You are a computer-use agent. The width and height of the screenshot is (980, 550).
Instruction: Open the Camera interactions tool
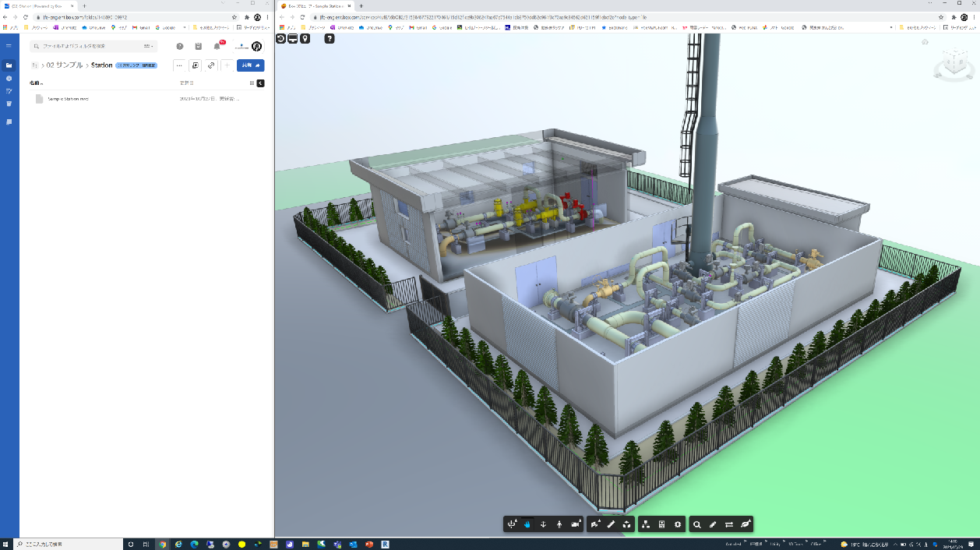click(576, 524)
